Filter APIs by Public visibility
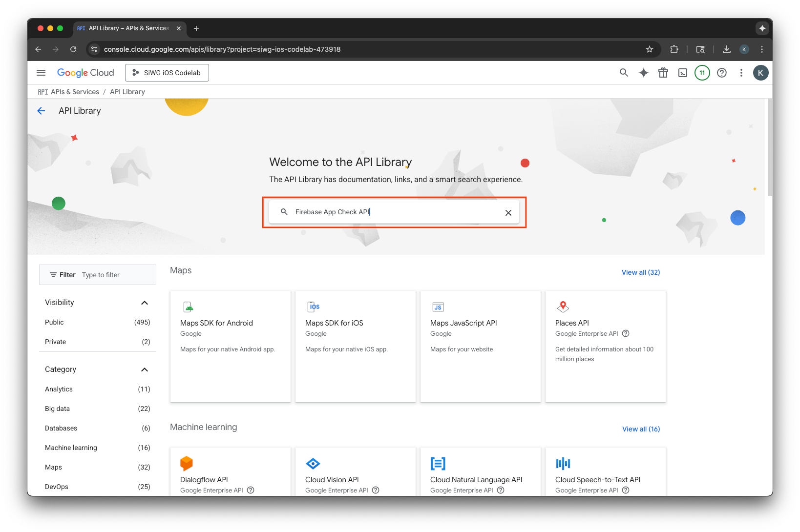 pos(54,322)
